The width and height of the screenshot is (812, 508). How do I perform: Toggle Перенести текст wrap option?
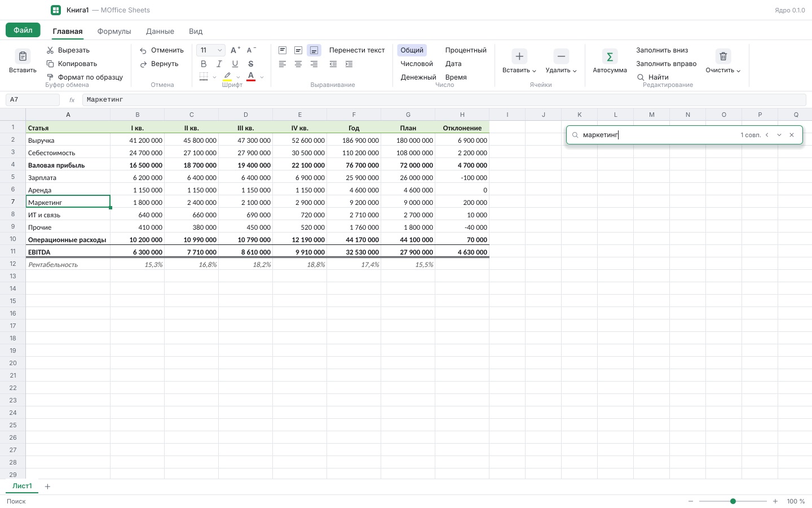coord(357,50)
